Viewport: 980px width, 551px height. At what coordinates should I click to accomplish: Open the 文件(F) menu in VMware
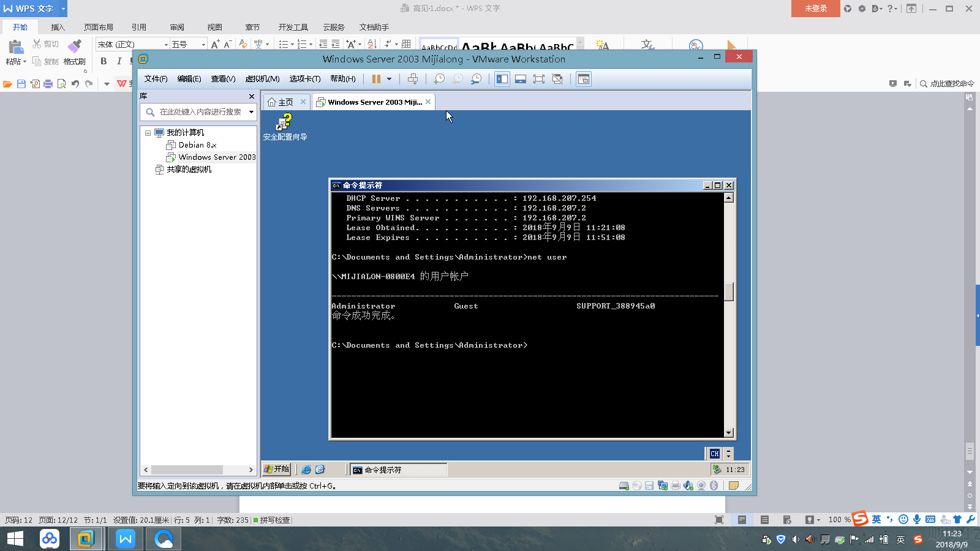tap(156, 79)
